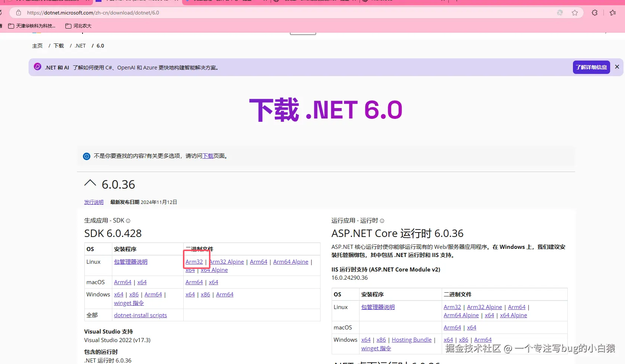Click the Visual Studio 2022 (v17.3) text

tap(117, 340)
